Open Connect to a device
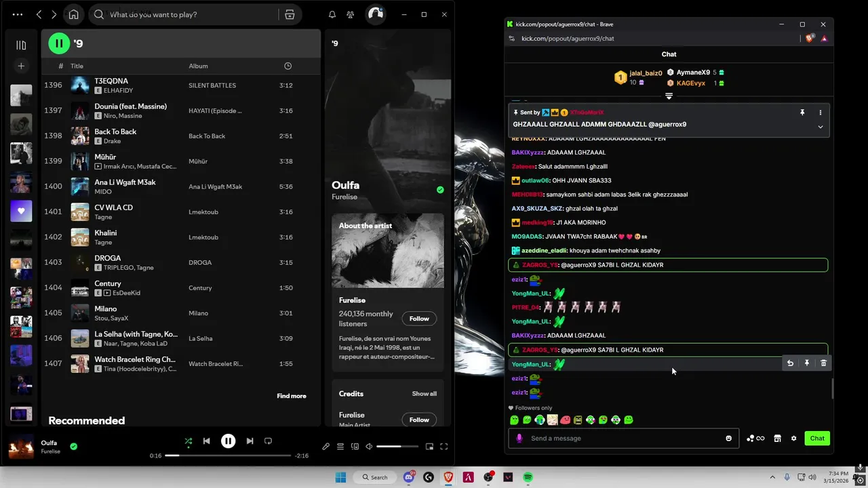 (x=355, y=447)
